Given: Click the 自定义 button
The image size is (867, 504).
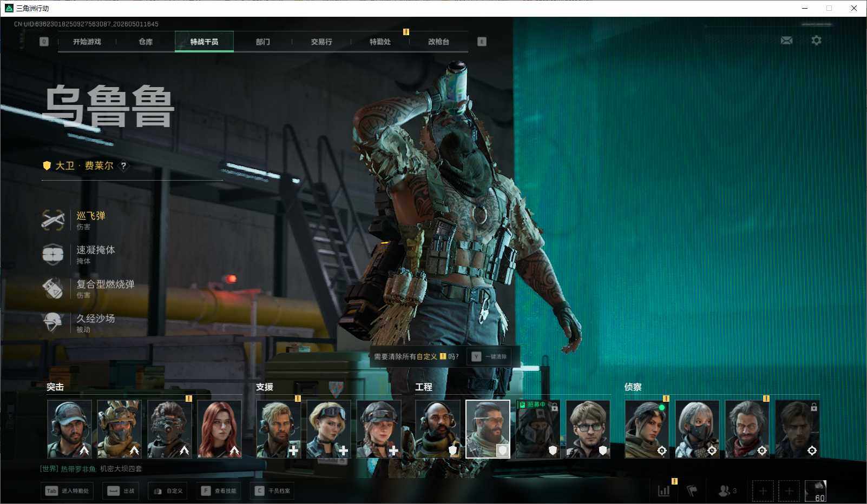Looking at the screenshot, I should tap(168, 490).
